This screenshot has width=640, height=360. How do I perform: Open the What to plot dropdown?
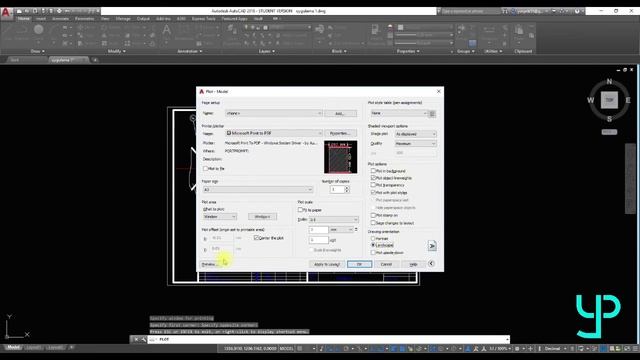[220, 217]
